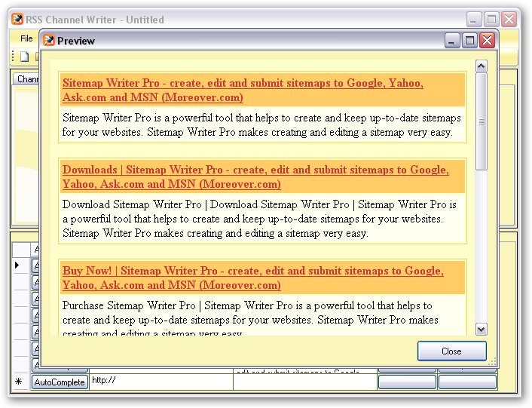Click the scroll up arrow in Preview
The height and width of the screenshot is (408, 532).
pos(481,66)
